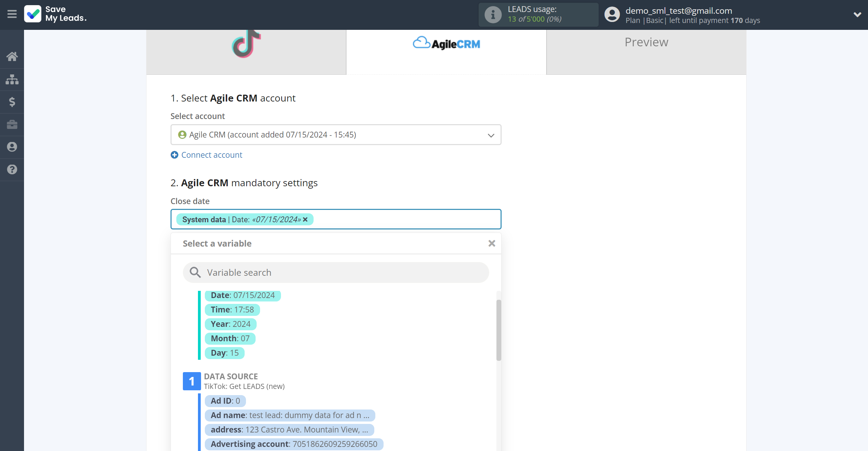Click the Connect account link
Screen dimensions: 868x451
[212, 155]
